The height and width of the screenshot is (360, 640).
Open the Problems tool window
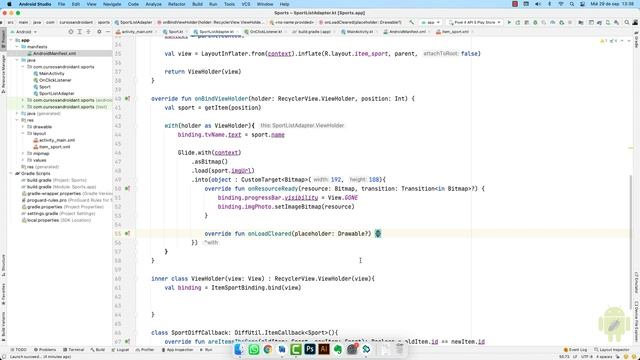click(x=45, y=350)
